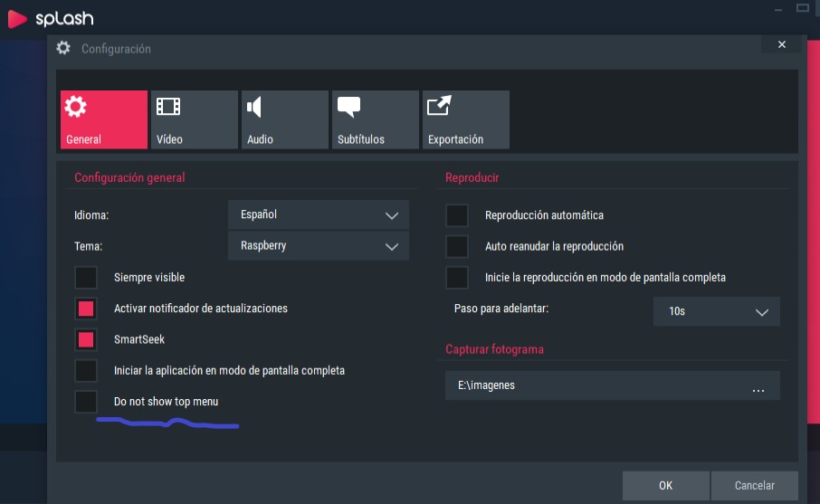
Task: Enable the Siempre visible checkbox
Action: [x=86, y=278]
